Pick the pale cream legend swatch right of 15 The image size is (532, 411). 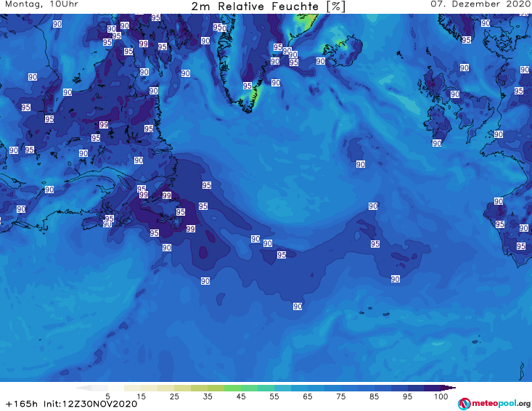click(x=150, y=388)
